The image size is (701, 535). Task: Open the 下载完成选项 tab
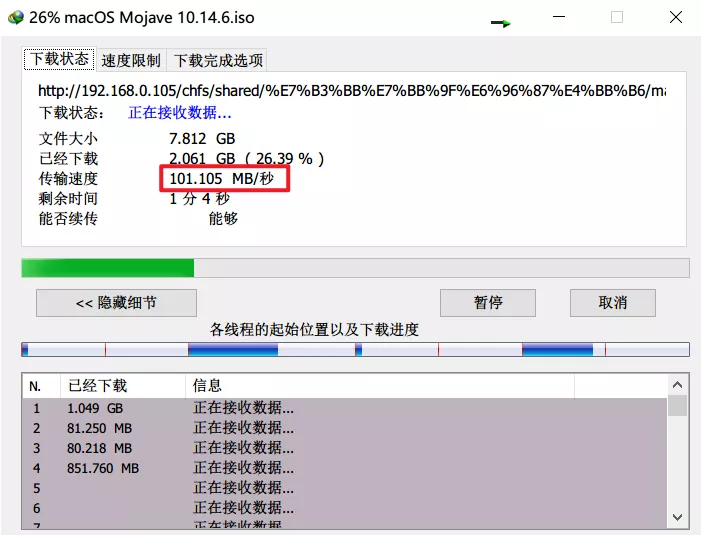(218, 60)
